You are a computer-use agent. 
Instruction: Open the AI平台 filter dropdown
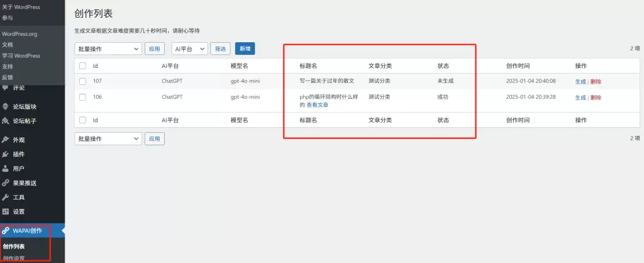click(189, 48)
